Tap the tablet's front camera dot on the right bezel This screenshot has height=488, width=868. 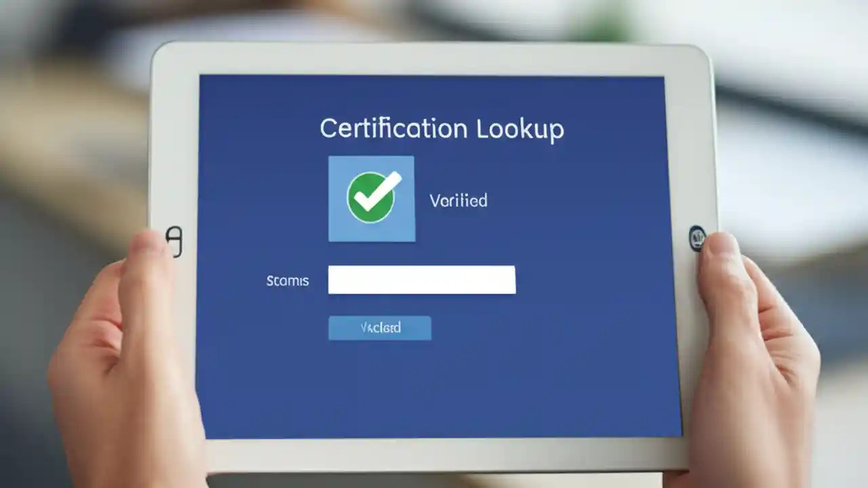[x=696, y=239]
